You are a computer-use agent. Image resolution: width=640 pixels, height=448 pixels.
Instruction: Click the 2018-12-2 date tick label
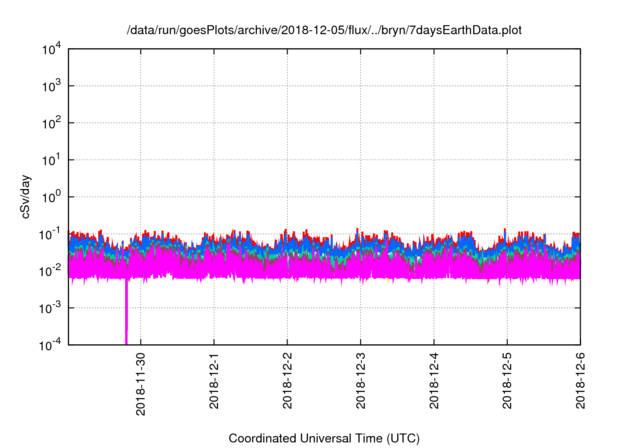coord(287,381)
